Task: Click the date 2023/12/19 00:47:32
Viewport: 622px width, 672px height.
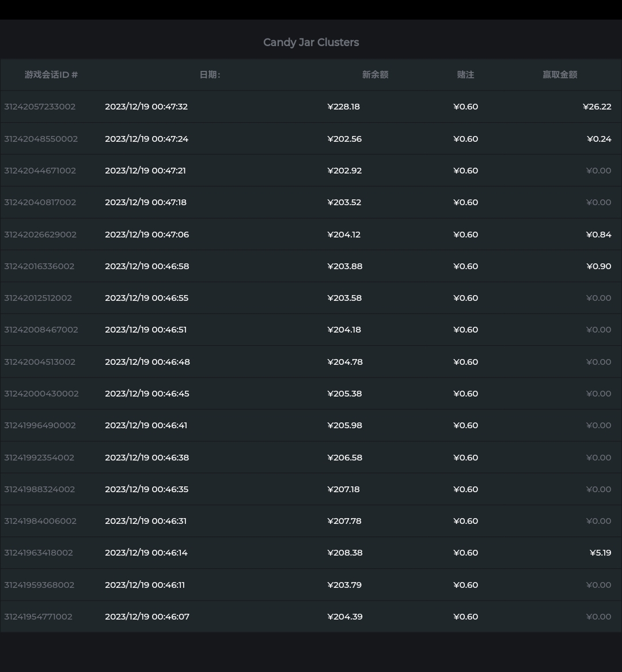Action: [x=146, y=107]
